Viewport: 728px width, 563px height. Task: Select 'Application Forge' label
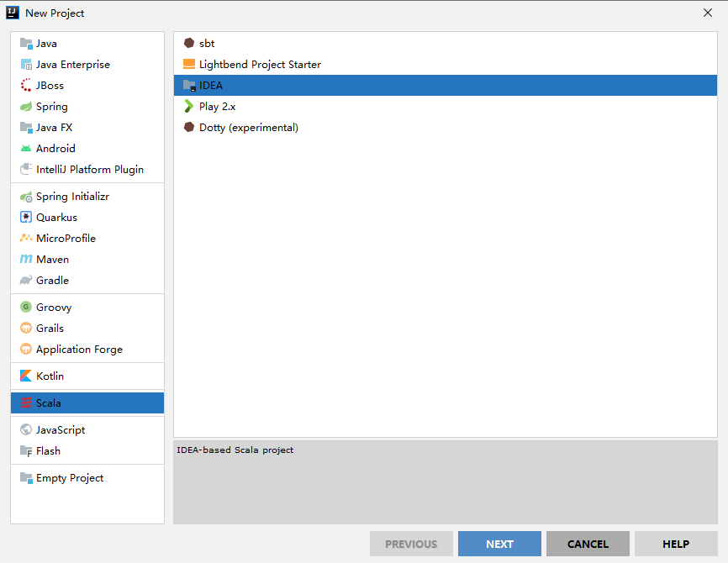[79, 350]
